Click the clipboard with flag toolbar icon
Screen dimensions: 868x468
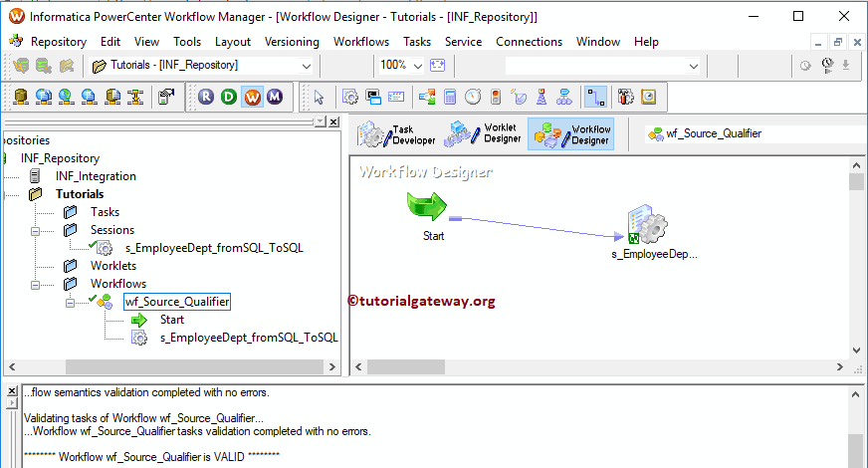click(166, 97)
